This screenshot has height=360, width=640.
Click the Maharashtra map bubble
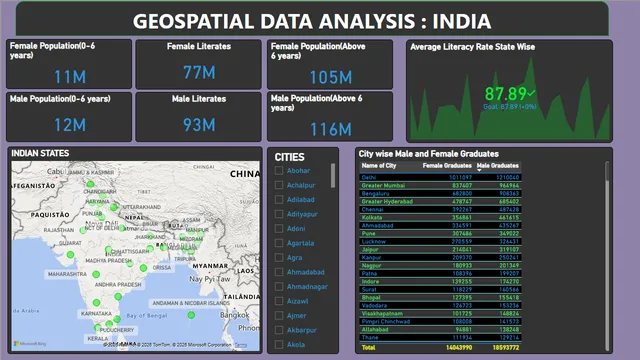pyautogui.click(x=96, y=274)
